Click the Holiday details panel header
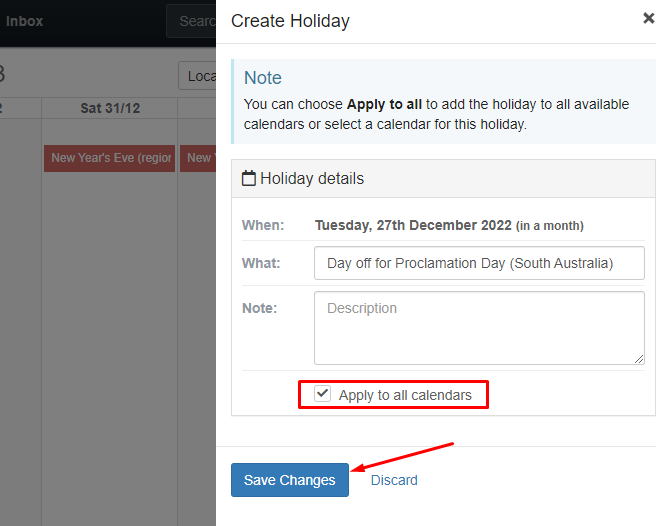656x526 pixels. 443,179
